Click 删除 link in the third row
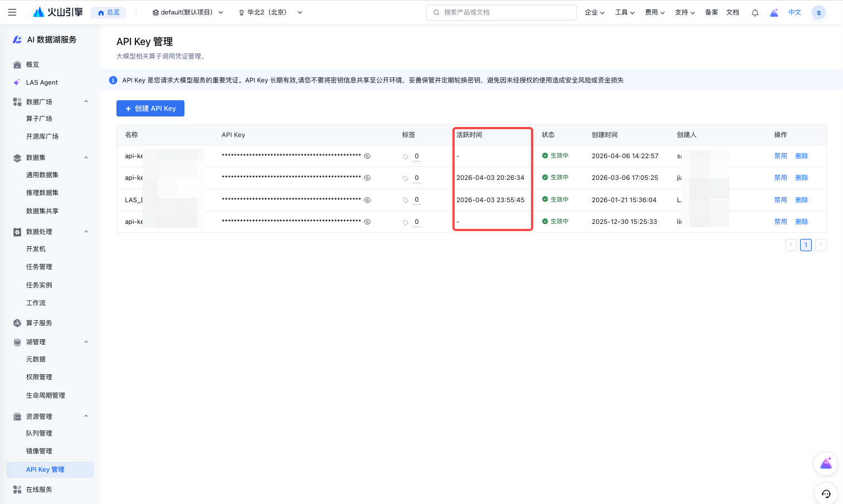This screenshot has width=843, height=504. pos(801,200)
